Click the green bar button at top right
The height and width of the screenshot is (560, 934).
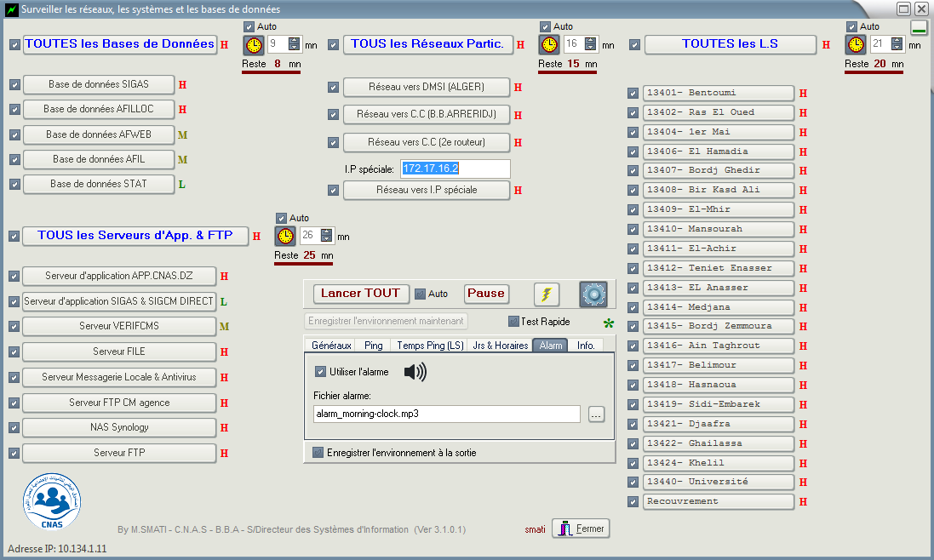920,27
